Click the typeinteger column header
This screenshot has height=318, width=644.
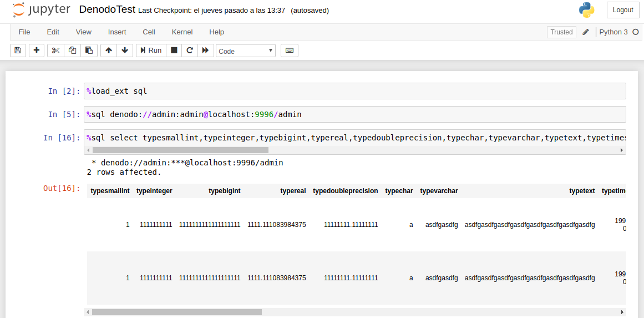click(x=154, y=191)
